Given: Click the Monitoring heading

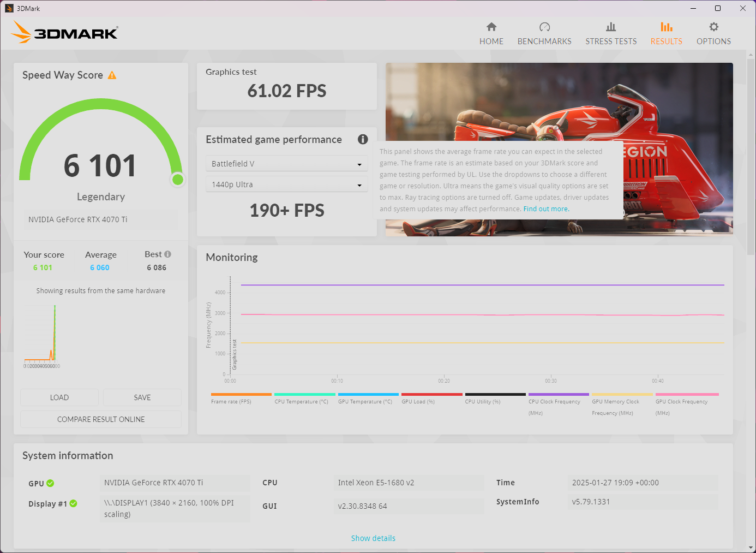Looking at the screenshot, I should (232, 257).
